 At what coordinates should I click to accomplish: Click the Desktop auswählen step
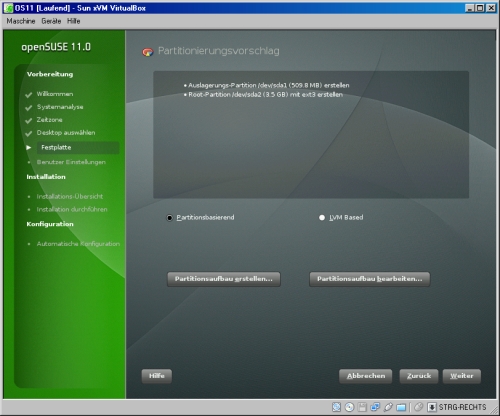tap(66, 133)
